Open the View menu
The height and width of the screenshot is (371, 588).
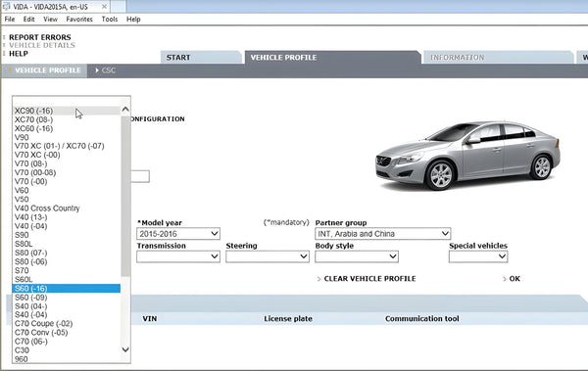(x=50, y=20)
